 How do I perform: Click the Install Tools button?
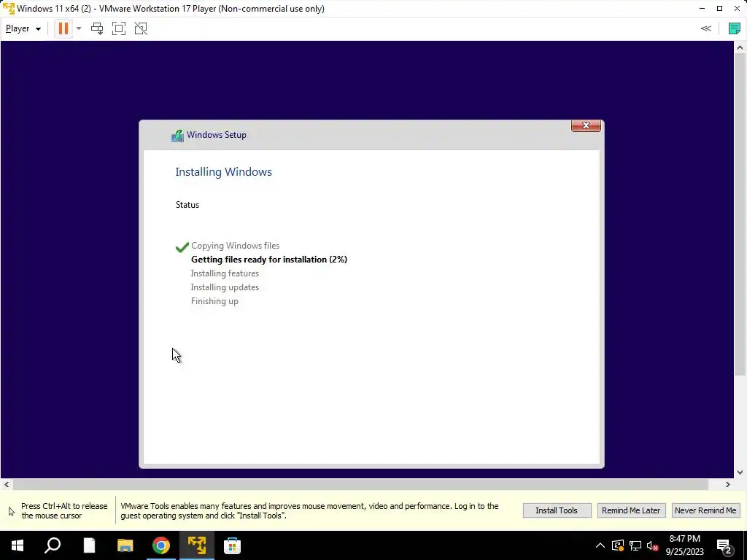tap(557, 510)
